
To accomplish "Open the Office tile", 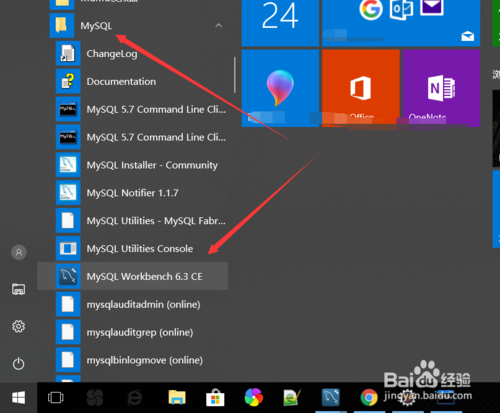I will click(361, 88).
